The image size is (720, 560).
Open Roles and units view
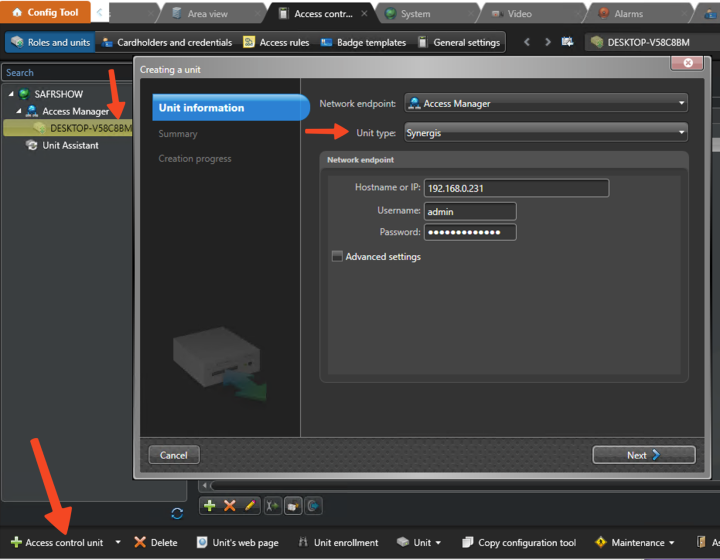coord(51,42)
